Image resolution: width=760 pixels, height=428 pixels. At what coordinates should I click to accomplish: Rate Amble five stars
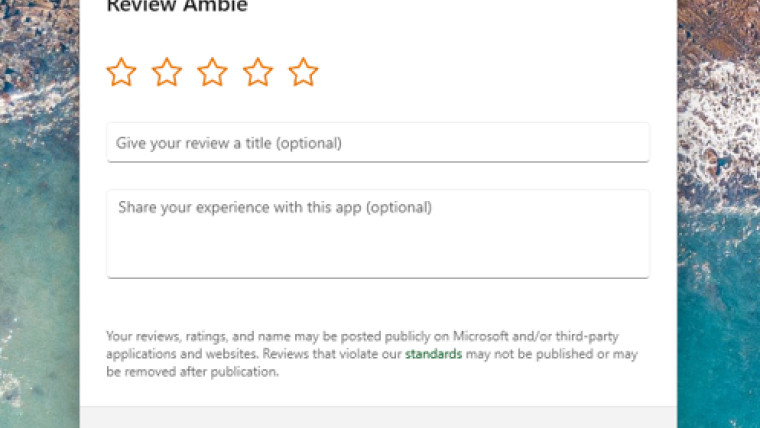tap(303, 72)
